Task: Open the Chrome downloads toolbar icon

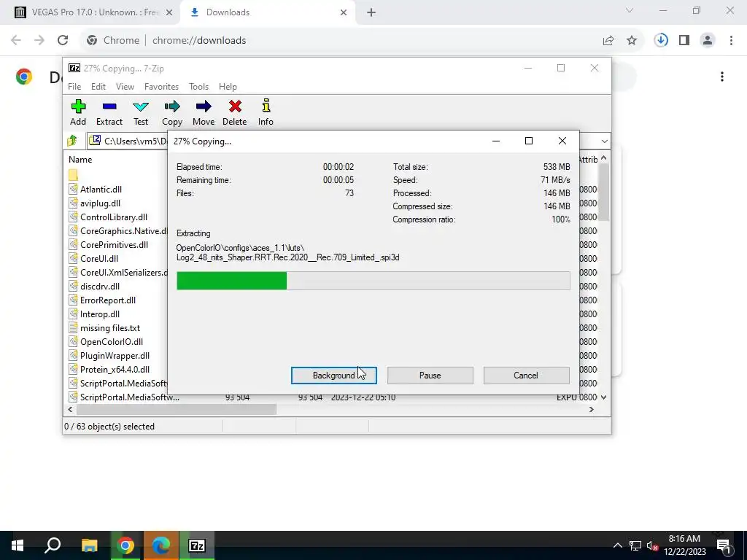Action: pyautogui.click(x=661, y=40)
